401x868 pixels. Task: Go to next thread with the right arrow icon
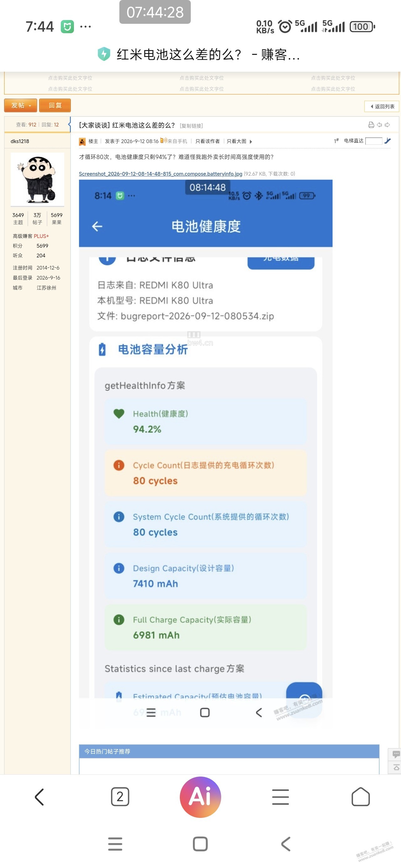[x=388, y=125]
